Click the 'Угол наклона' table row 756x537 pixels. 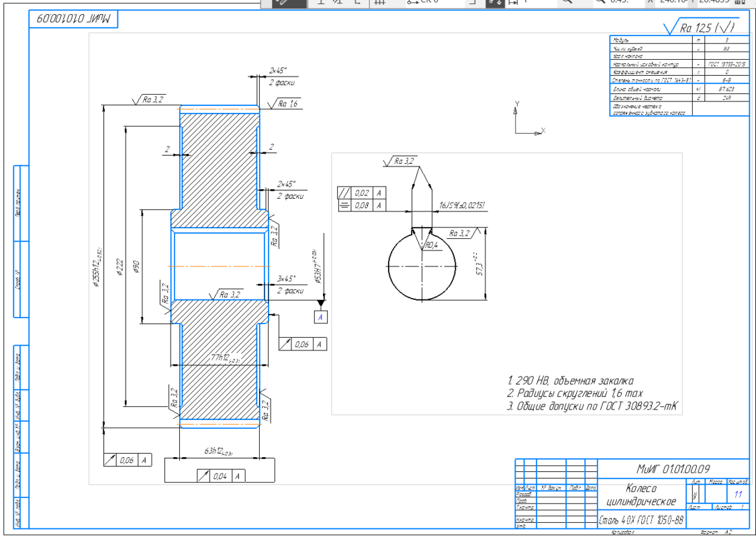(679, 56)
